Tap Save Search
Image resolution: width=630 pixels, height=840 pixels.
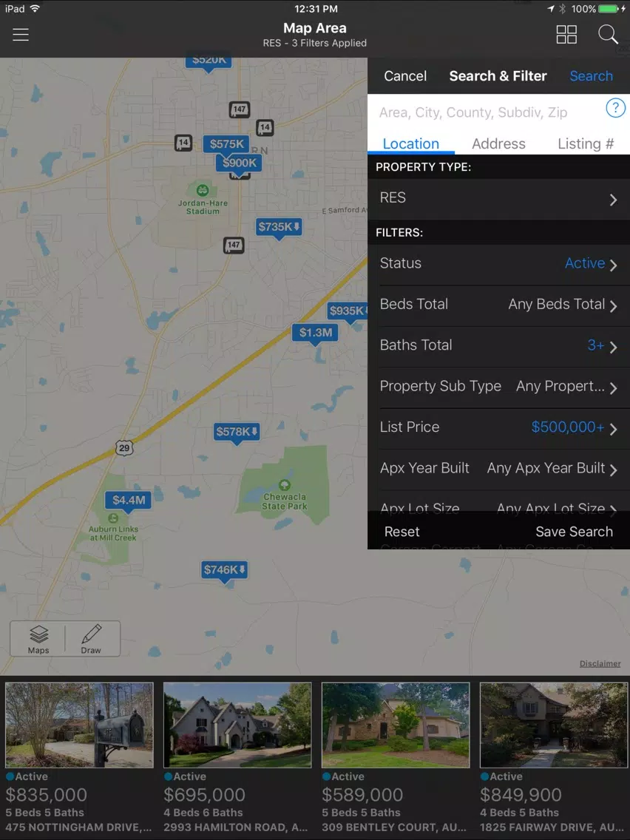coord(574,532)
